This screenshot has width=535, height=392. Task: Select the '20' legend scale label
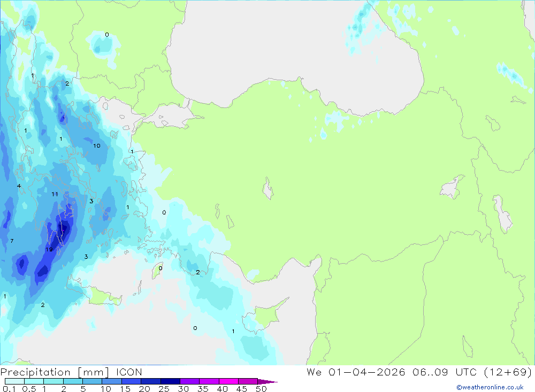pos(144,389)
